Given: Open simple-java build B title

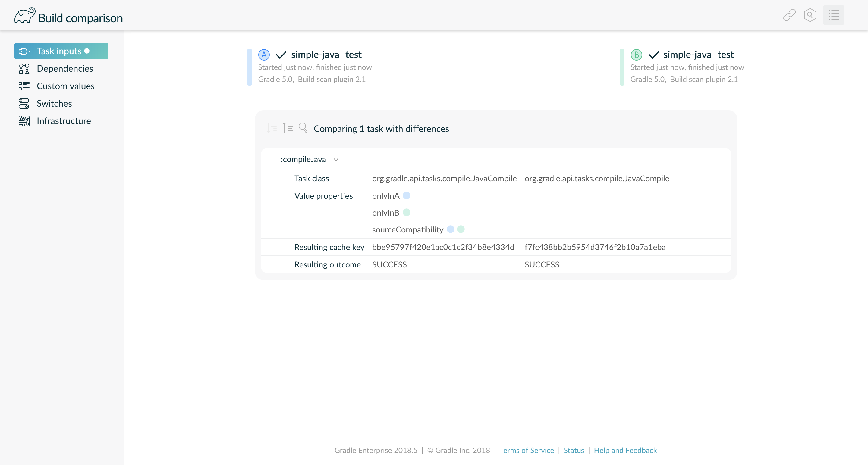Looking at the screenshot, I should [687, 55].
